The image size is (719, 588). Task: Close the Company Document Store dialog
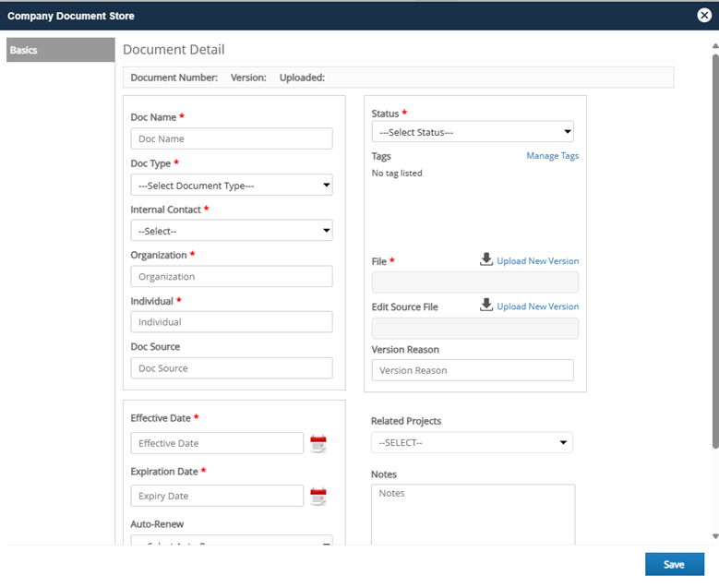click(x=704, y=16)
